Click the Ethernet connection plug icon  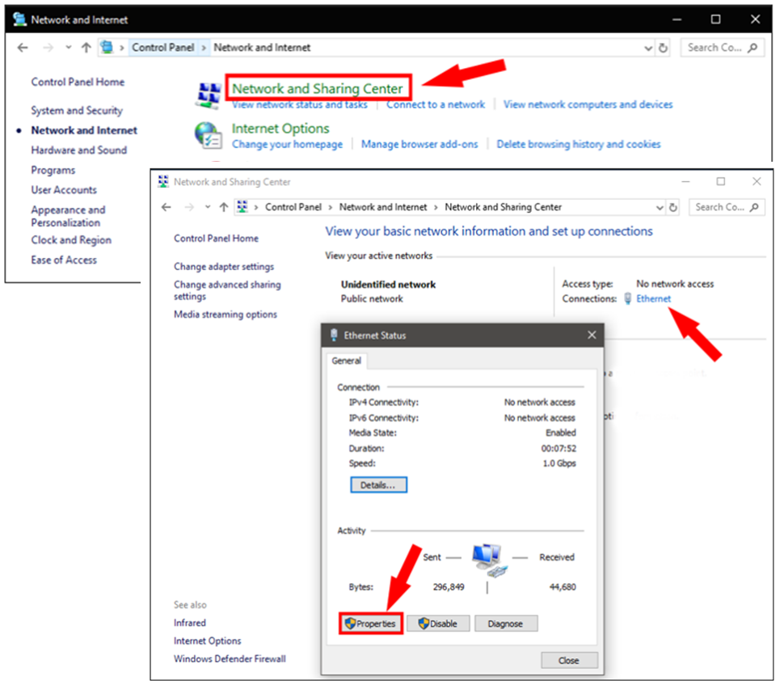628,299
